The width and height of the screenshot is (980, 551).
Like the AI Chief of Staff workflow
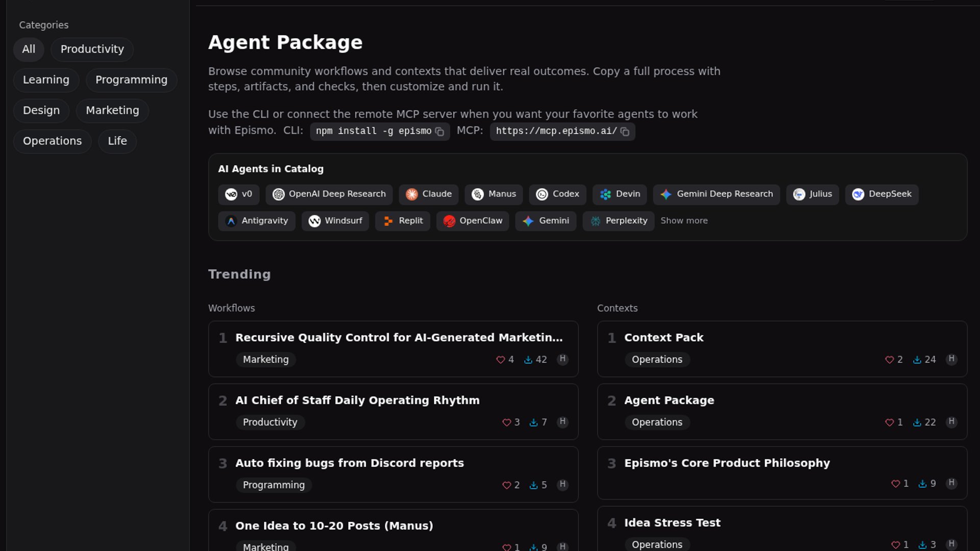506,422
